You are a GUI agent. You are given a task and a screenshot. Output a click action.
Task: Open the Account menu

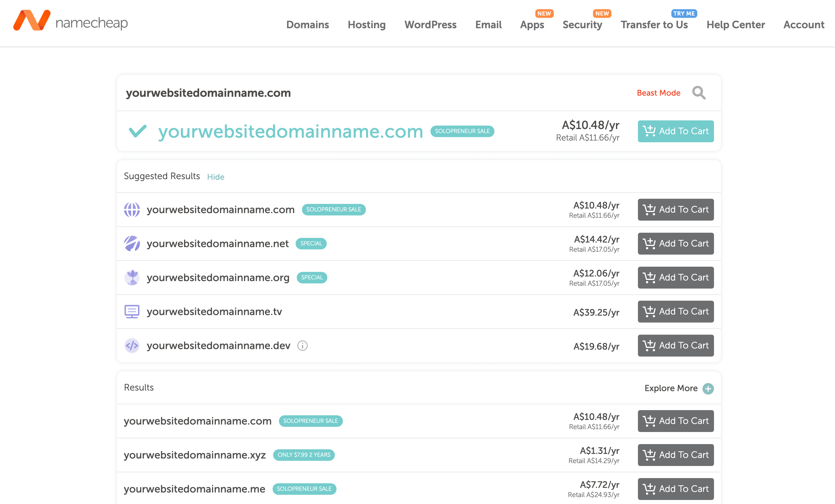[x=804, y=24]
